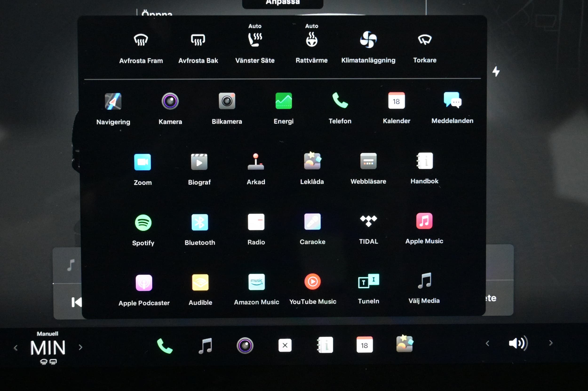Close app launcher with X button
Viewport: 588px width, 391px height.
285,345
